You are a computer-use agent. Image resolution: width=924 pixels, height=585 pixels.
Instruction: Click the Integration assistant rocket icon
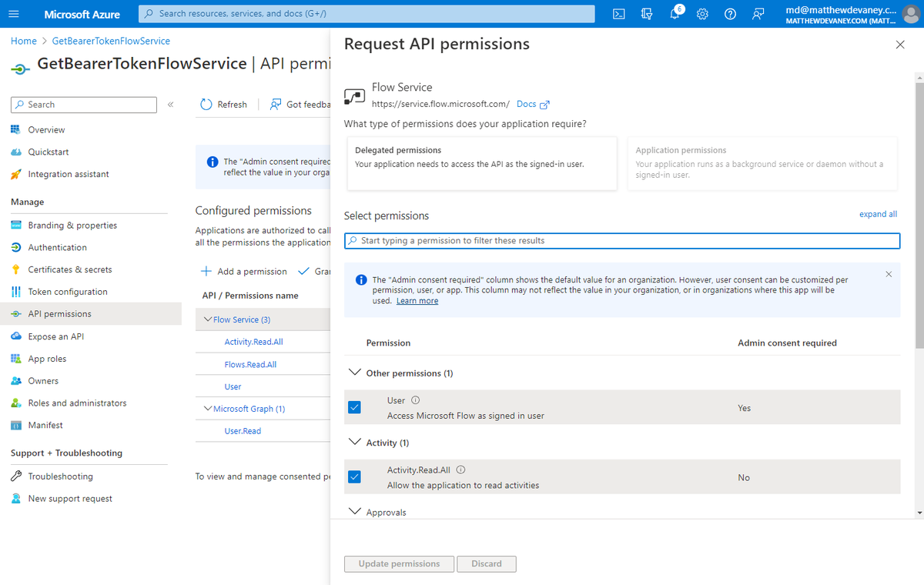pyautogui.click(x=16, y=174)
